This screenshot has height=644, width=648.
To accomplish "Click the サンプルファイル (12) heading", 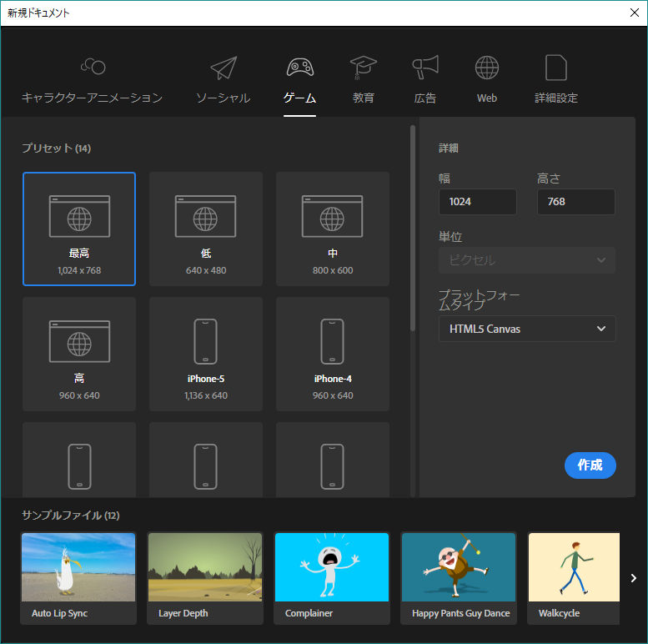I will (71, 516).
